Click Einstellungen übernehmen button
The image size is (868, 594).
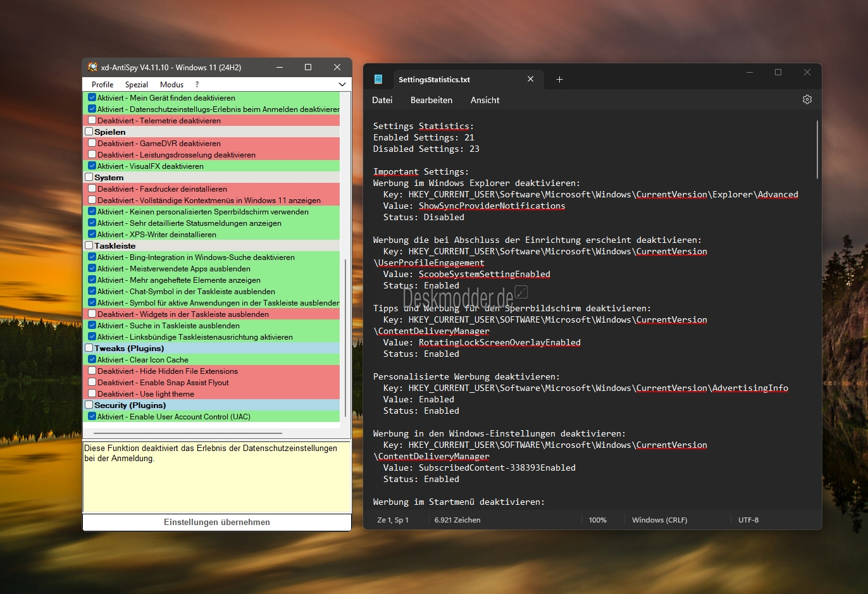(217, 522)
